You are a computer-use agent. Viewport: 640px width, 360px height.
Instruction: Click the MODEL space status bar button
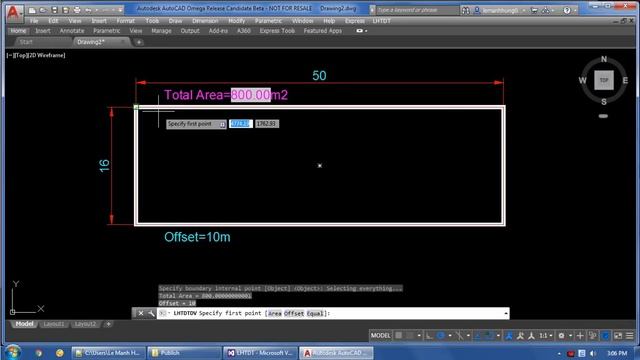tap(380, 336)
